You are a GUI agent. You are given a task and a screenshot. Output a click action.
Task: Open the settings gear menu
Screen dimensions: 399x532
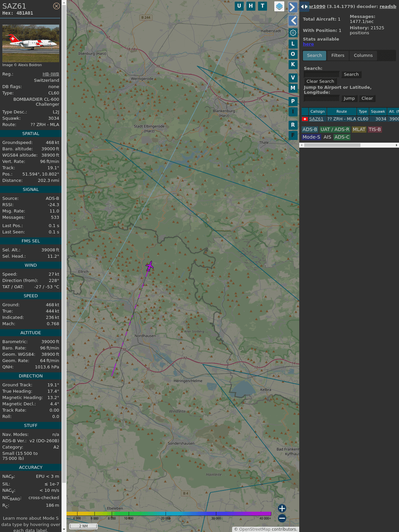(293, 33)
